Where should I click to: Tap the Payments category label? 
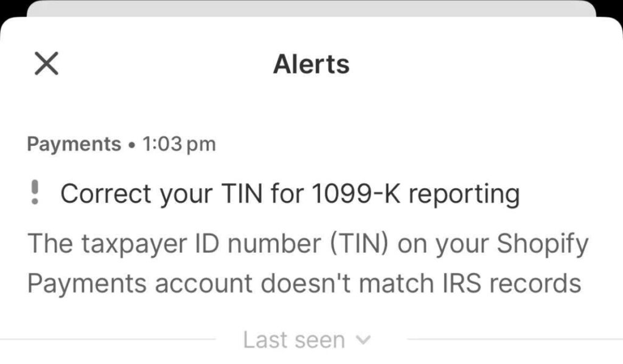74,143
